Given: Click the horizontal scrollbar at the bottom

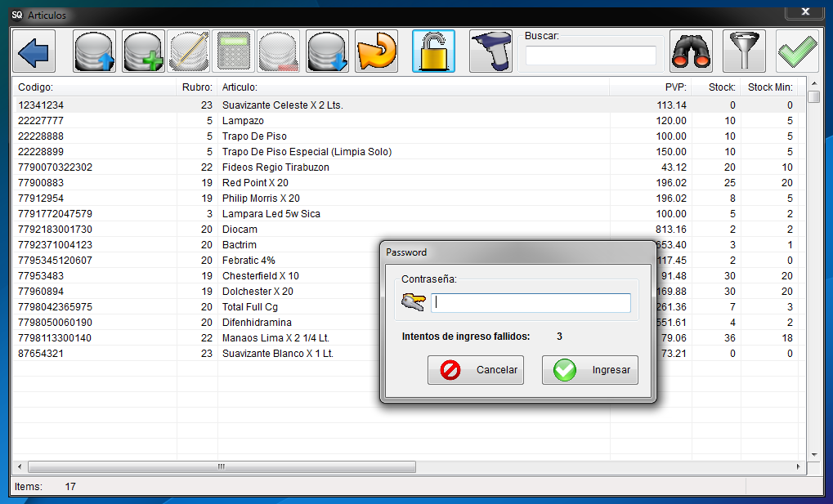Looking at the screenshot, I should (221, 466).
